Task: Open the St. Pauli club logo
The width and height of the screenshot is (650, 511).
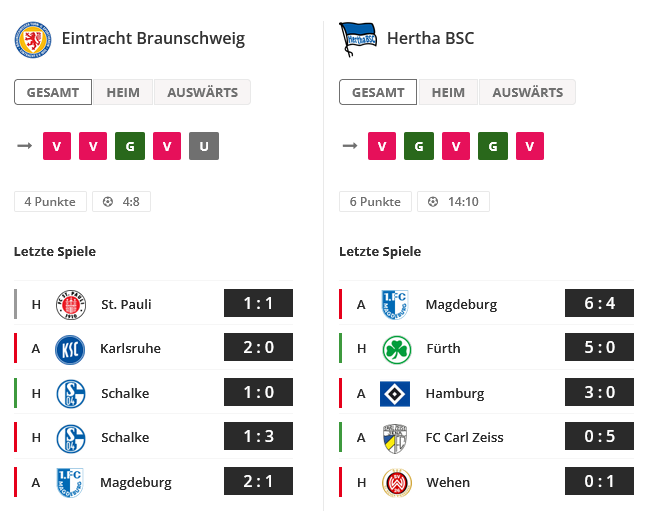Action: (x=71, y=305)
